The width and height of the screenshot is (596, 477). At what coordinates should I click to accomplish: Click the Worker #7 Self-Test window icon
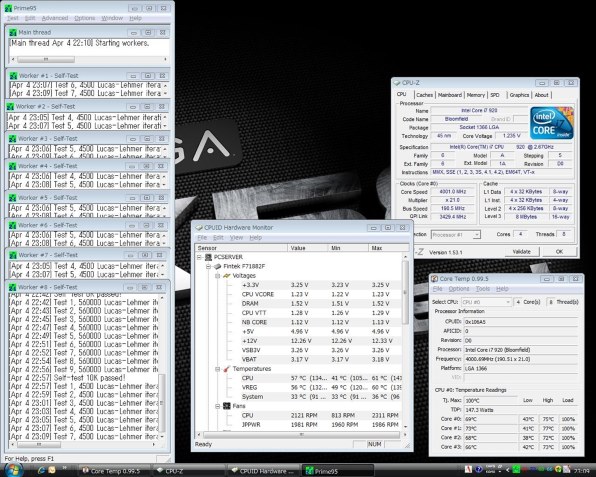coord(13,255)
